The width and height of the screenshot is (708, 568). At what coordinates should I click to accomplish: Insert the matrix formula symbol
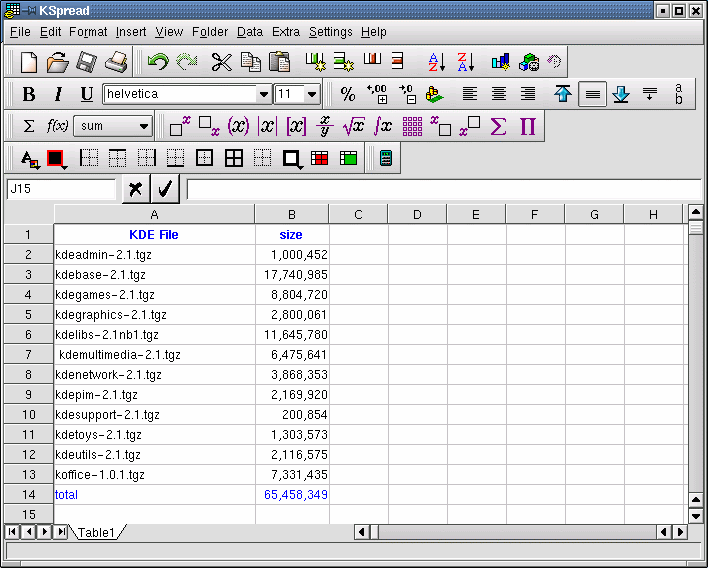pyautogui.click(x=412, y=126)
